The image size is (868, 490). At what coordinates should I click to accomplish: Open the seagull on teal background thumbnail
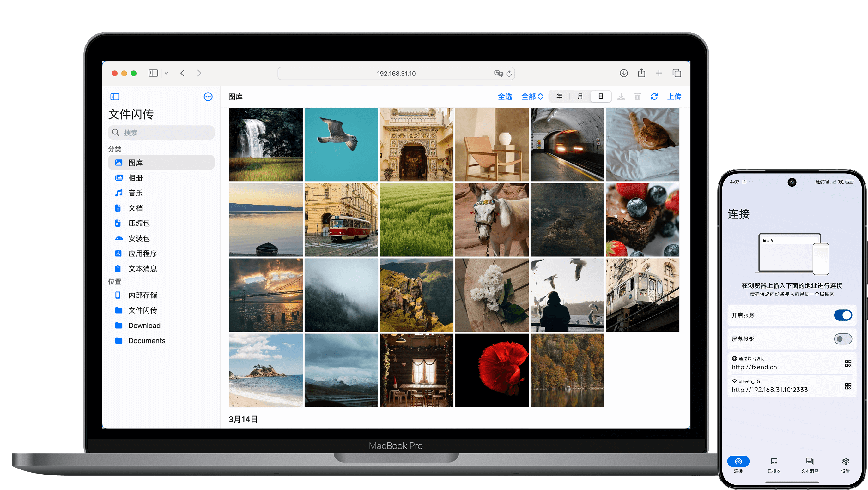coord(341,145)
